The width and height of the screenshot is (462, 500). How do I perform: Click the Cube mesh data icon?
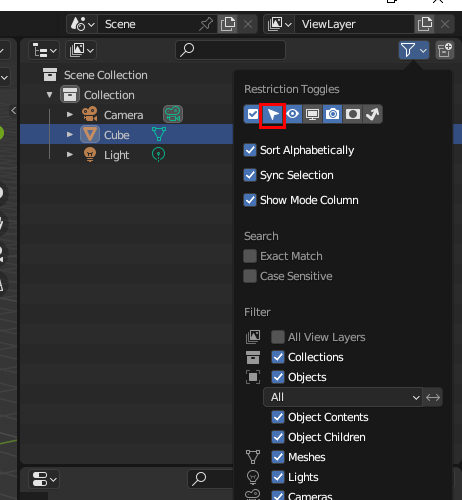[x=159, y=134]
